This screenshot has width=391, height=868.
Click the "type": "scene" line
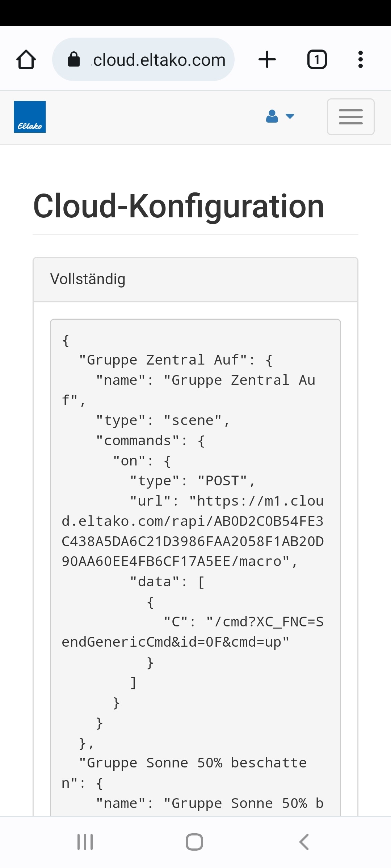pyautogui.click(x=163, y=421)
